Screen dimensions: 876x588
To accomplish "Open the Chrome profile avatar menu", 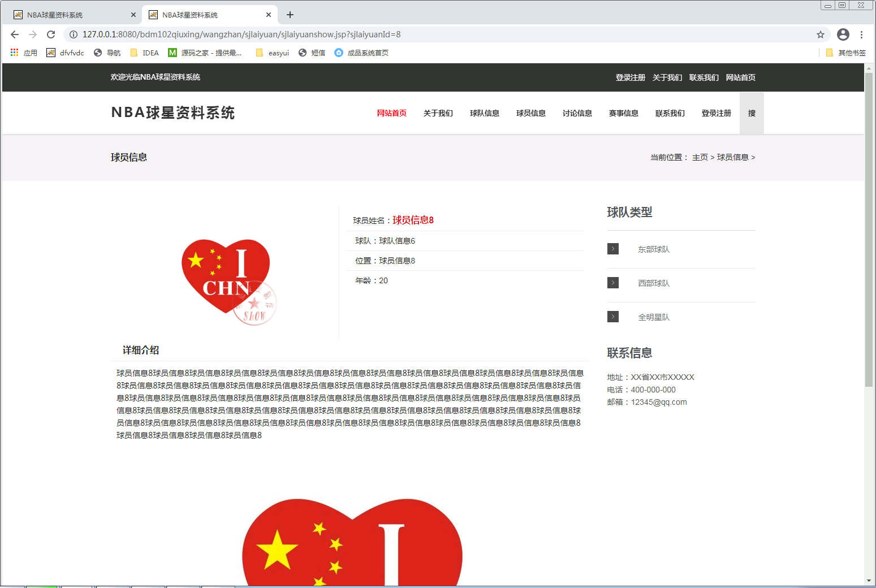I will point(843,34).
